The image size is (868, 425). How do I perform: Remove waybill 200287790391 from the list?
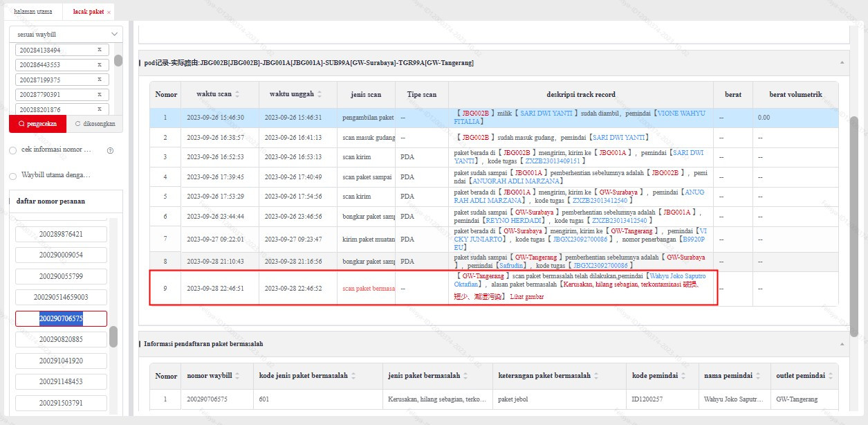point(99,94)
